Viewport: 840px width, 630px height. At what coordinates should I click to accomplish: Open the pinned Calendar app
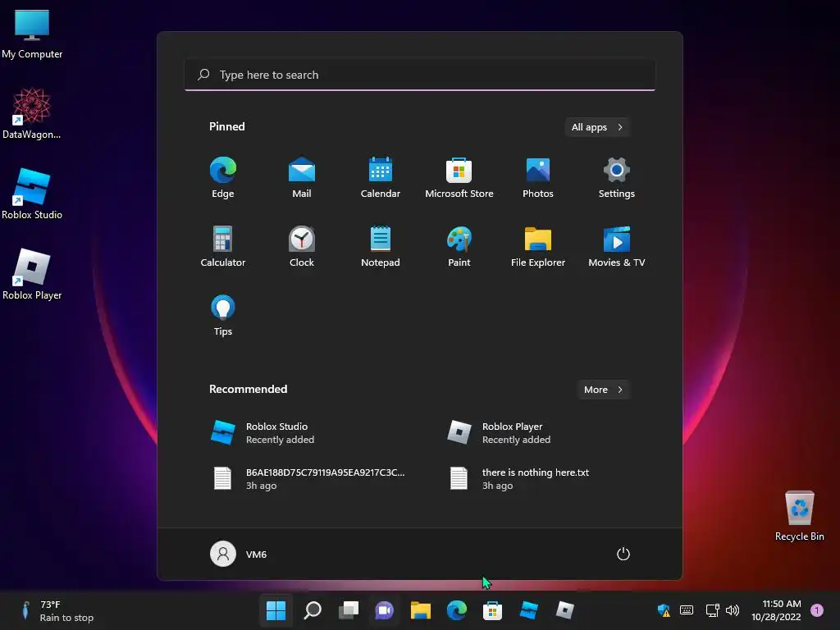pyautogui.click(x=381, y=178)
